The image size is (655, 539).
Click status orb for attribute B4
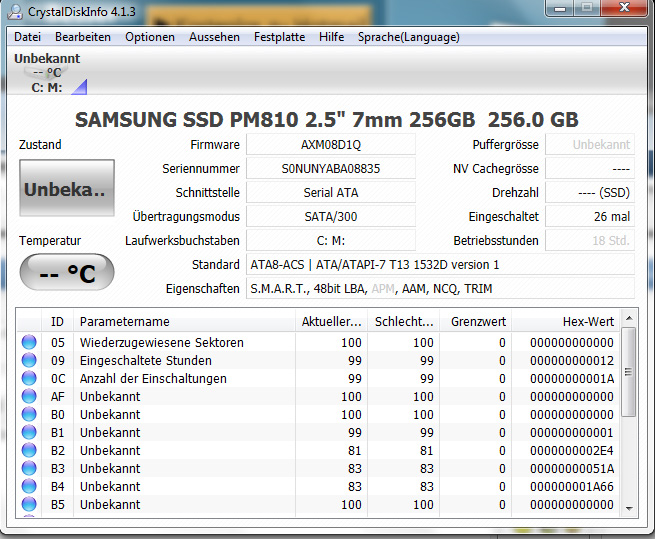[29, 486]
